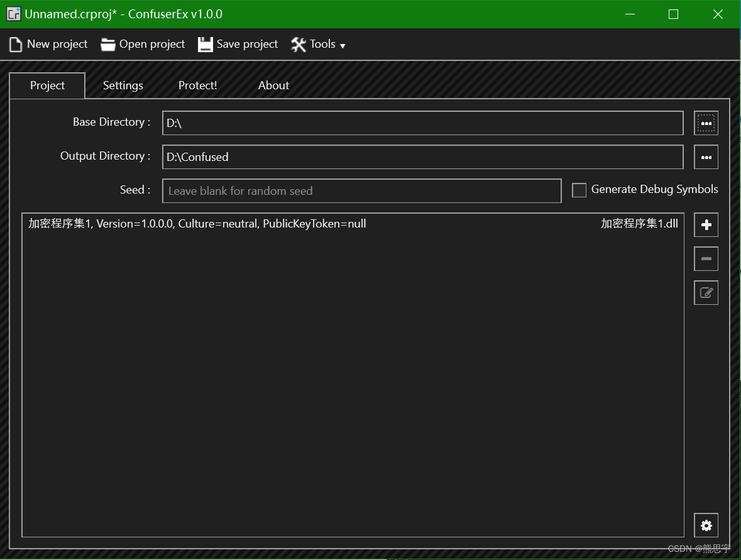Click Save project with floppy icon
Image resolution: width=741 pixels, height=560 pixels.
tap(238, 45)
